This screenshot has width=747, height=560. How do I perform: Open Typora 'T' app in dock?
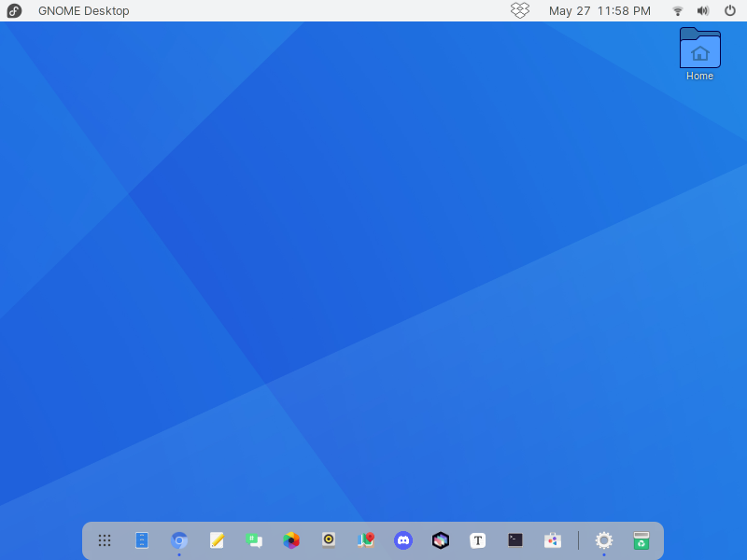(x=478, y=540)
